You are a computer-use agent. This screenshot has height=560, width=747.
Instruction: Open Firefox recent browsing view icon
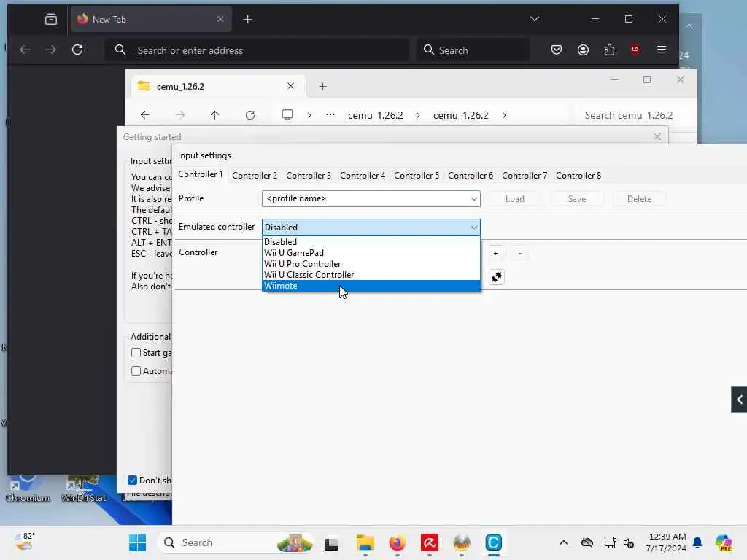click(x=51, y=20)
